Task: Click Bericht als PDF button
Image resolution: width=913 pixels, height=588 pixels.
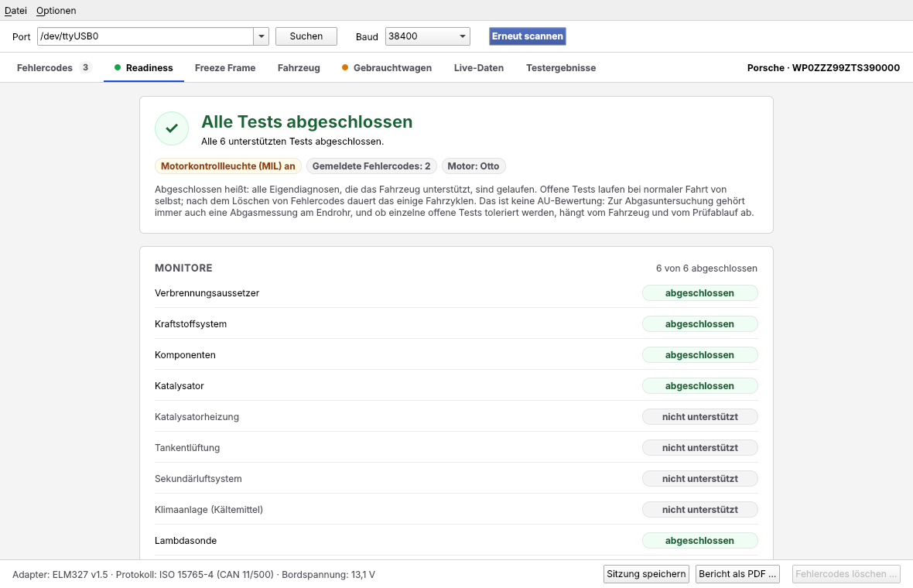Action: pyautogui.click(x=737, y=573)
